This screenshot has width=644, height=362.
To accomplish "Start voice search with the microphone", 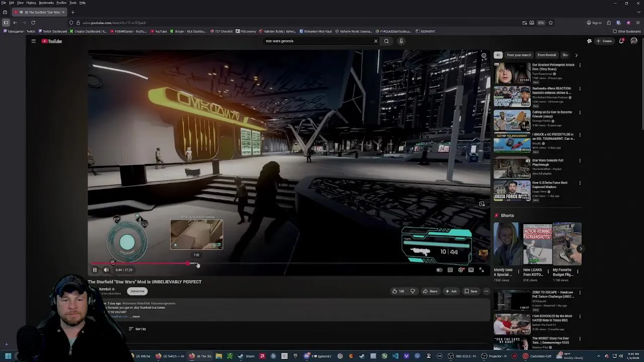I will coord(401,41).
